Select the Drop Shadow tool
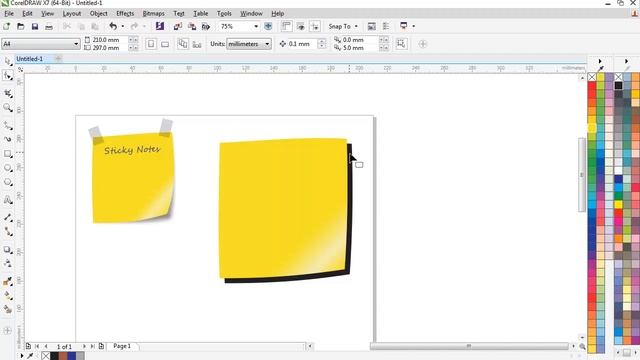The width and height of the screenshot is (640, 360). coord(8,250)
